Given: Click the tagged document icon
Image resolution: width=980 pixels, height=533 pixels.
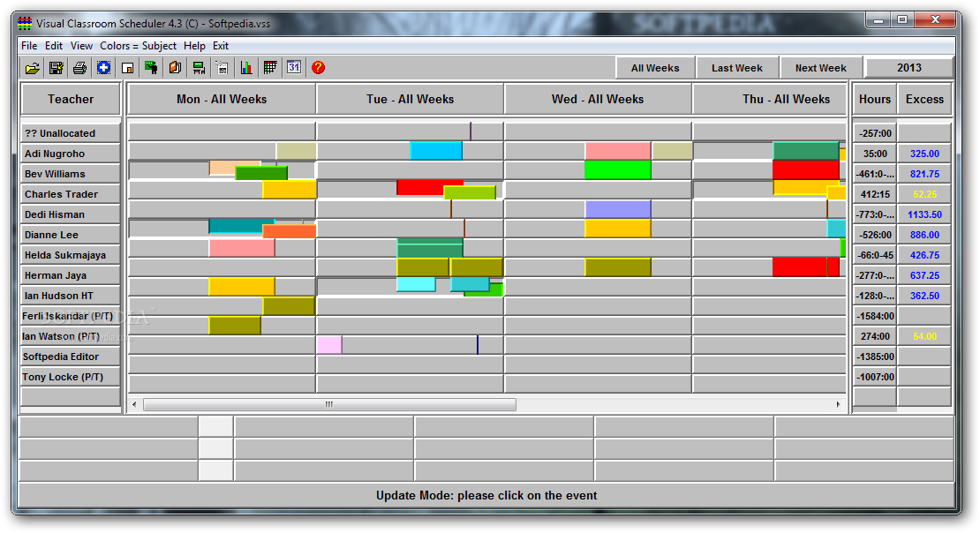Looking at the screenshot, I should coord(222,67).
